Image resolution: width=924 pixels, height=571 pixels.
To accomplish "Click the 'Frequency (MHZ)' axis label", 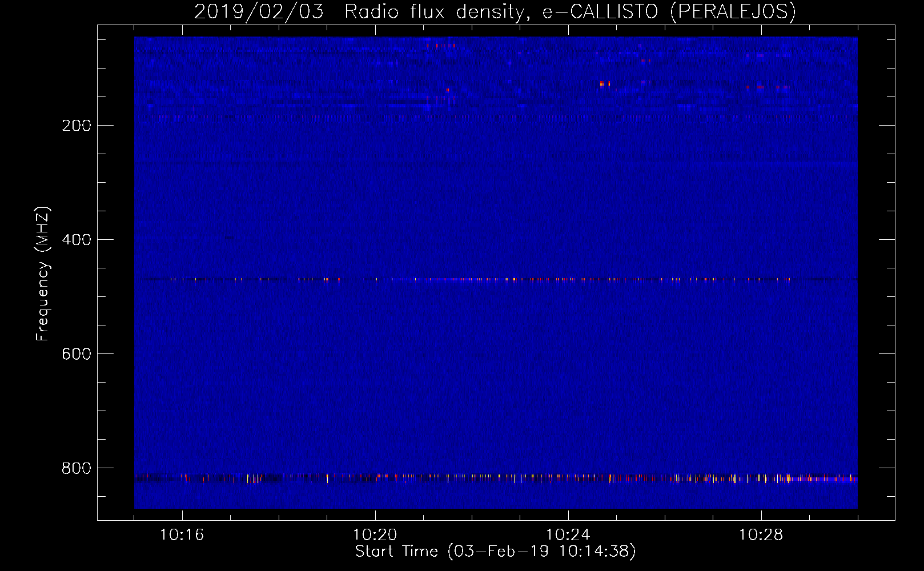I will pyautogui.click(x=43, y=274).
